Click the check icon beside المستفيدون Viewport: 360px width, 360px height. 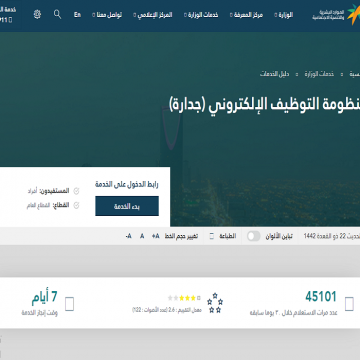point(76,191)
